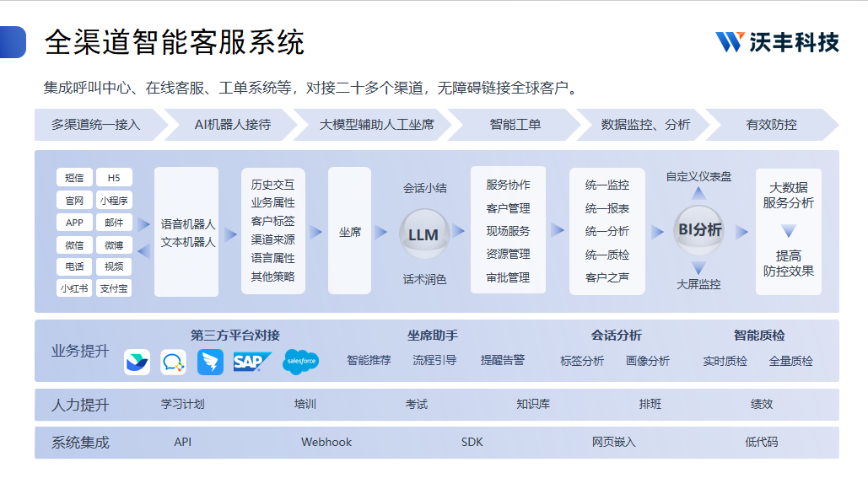Click the LLM sphere icon

pos(423,234)
